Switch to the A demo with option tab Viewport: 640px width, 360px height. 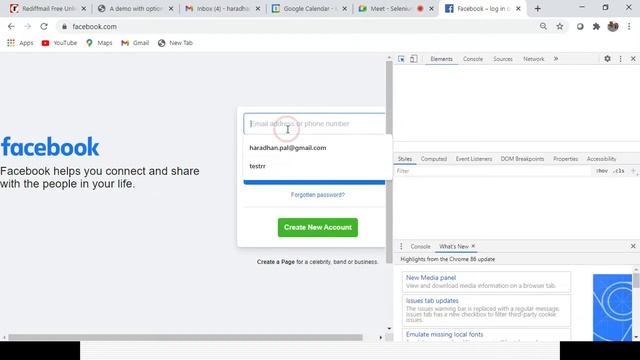(135, 8)
